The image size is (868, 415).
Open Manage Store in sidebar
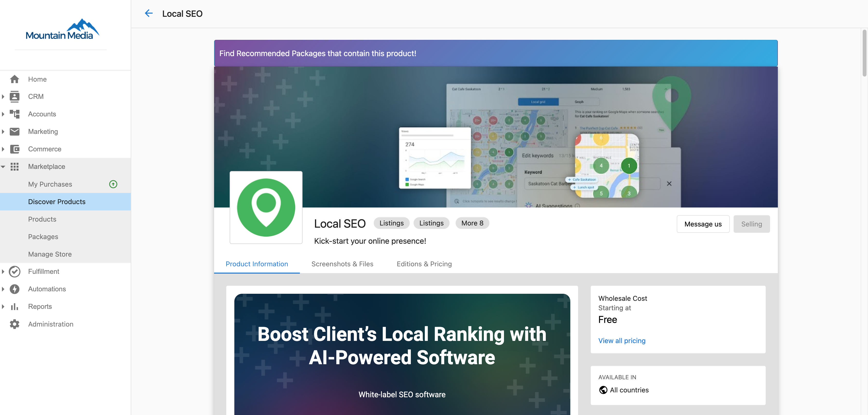(65, 254)
